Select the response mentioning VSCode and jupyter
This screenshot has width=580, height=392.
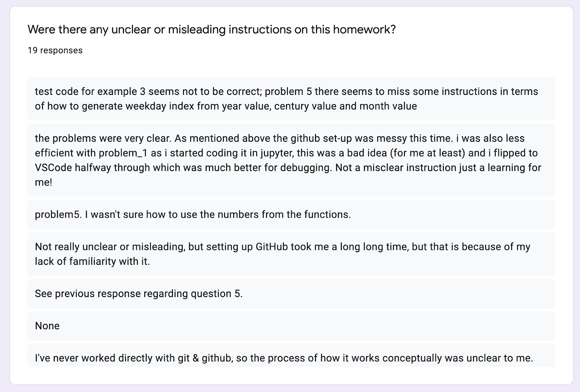pyautogui.click(x=291, y=160)
